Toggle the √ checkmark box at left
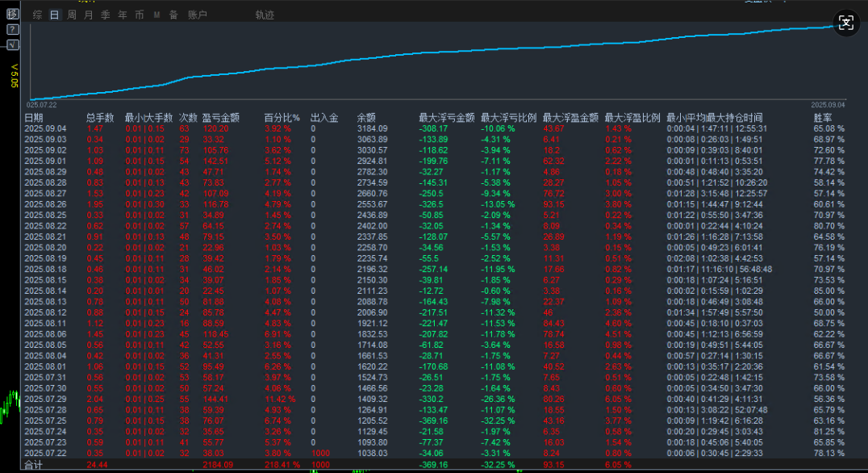 (x=12, y=44)
